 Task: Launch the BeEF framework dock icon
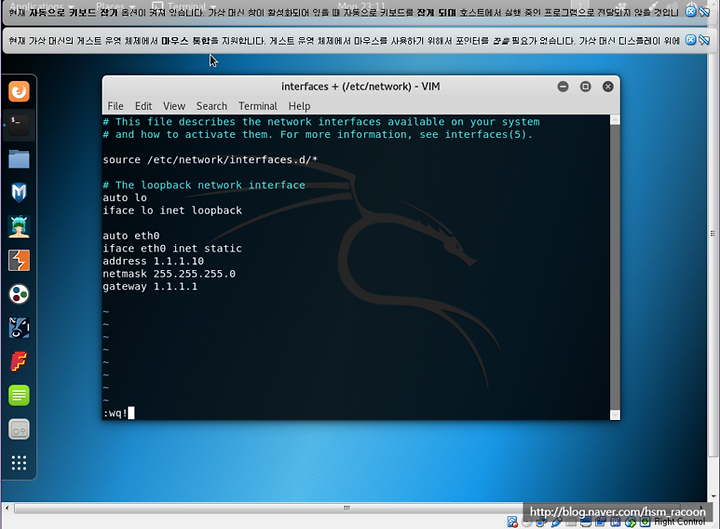coord(19,328)
